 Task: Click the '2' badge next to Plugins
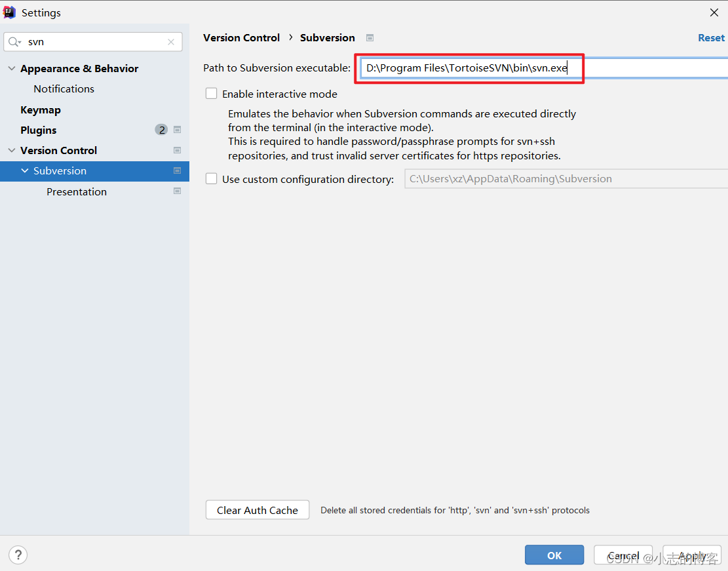pyautogui.click(x=161, y=129)
